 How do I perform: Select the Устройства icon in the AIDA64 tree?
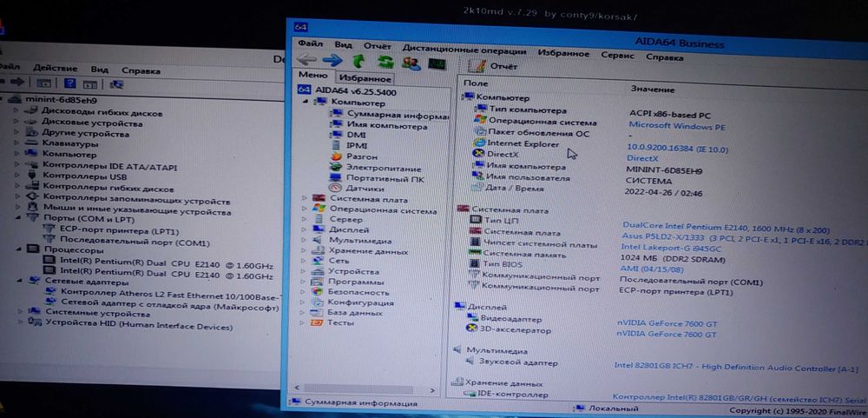coord(318,272)
